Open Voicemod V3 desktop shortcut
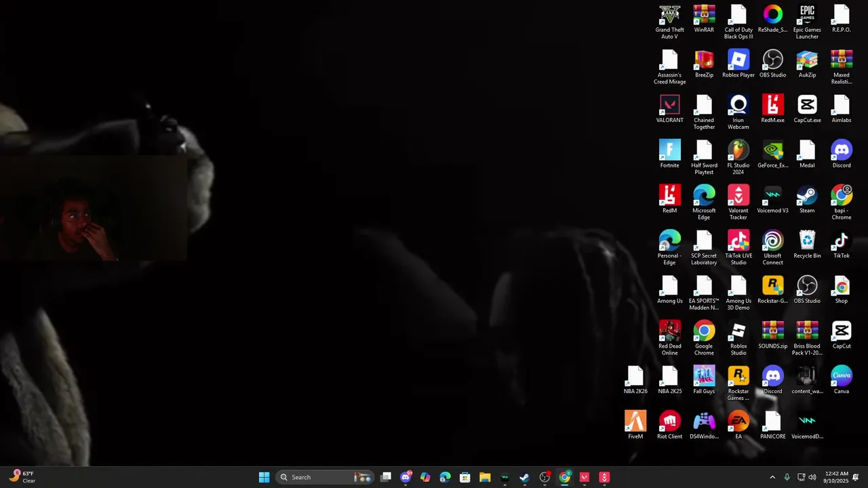The height and width of the screenshot is (488, 868). [772, 201]
